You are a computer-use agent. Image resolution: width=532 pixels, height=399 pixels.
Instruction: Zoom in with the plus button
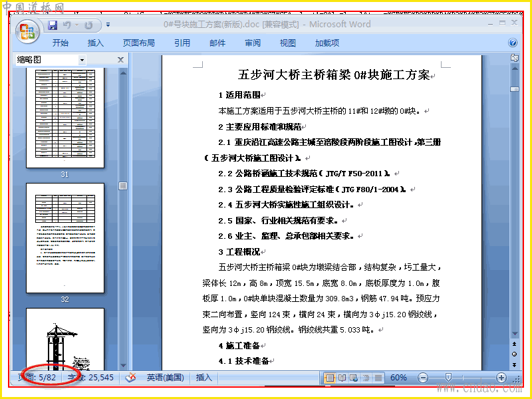(501, 378)
